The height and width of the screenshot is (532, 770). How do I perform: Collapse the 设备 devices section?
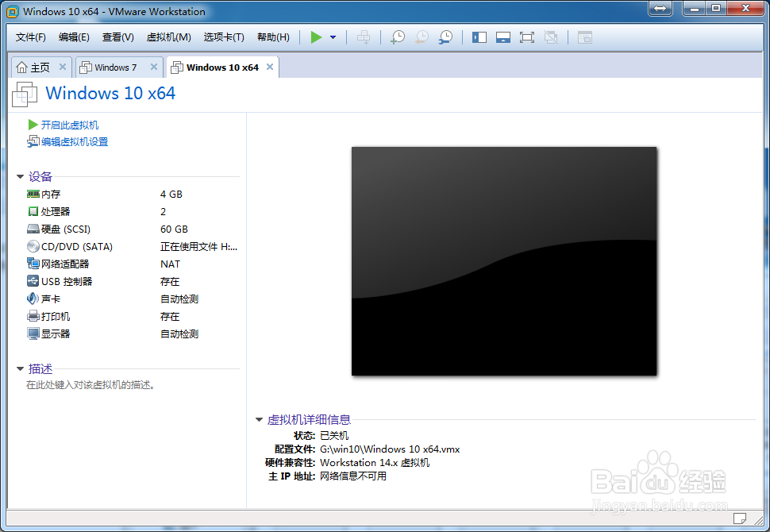(20, 176)
